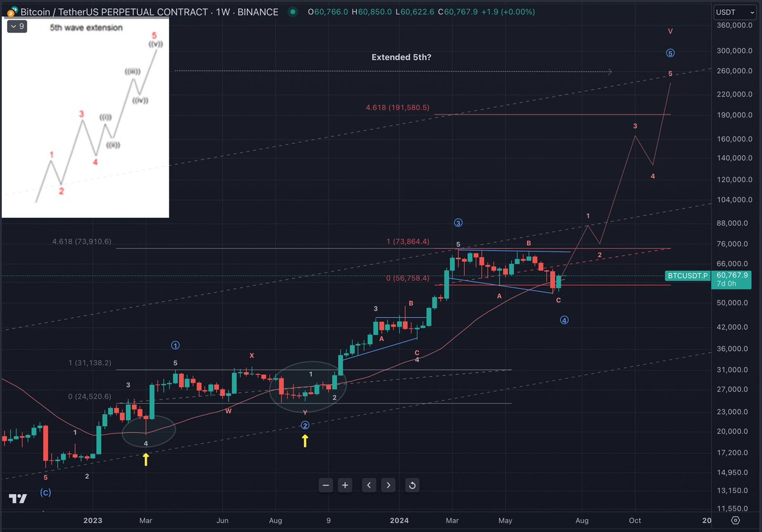
Task: Click the Oct label on time axis
Action: [x=635, y=521]
